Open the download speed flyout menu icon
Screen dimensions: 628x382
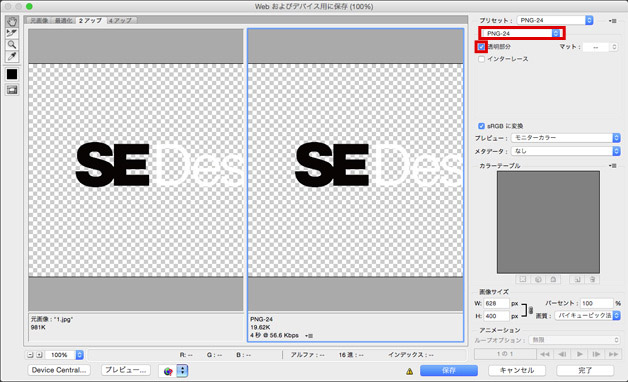[x=309, y=336]
